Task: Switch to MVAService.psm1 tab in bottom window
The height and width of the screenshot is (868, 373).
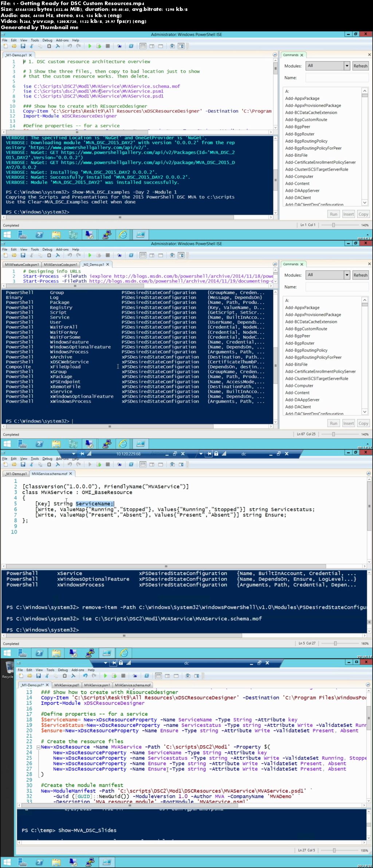Action: tap(97, 685)
